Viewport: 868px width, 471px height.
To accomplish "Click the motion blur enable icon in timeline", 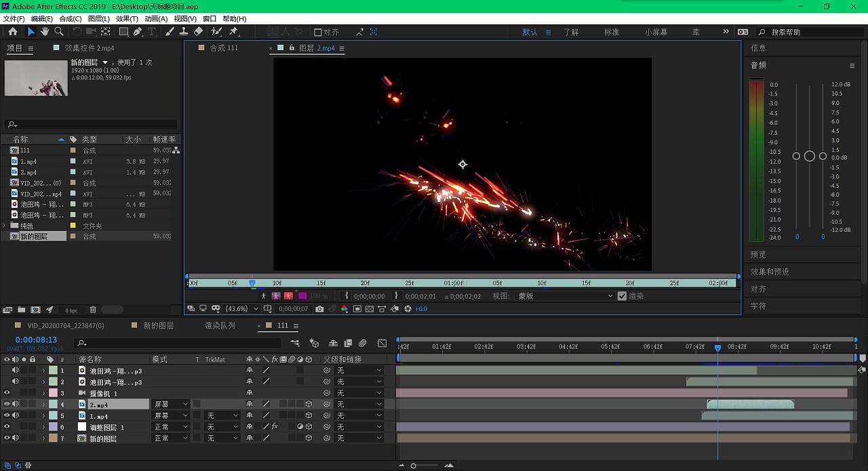I will click(363, 344).
